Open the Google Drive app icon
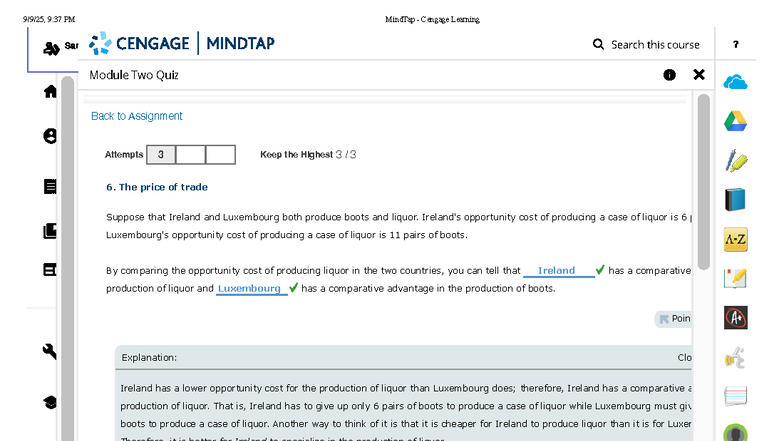784x441 pixels. pyautogui.click(x=736, y=121)
